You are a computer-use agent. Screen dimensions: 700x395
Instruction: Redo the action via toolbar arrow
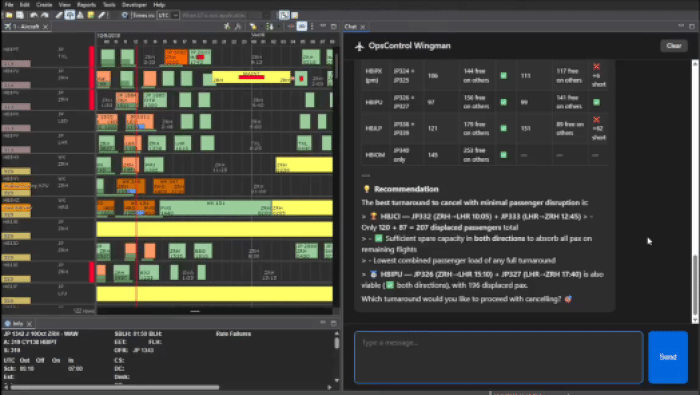tap(45, 15)
